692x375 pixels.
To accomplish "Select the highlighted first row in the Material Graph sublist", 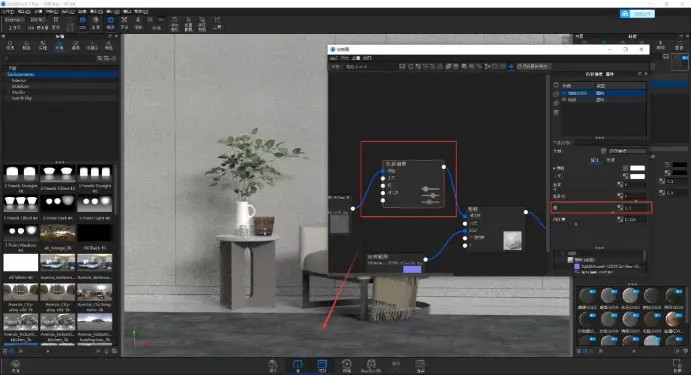I will click(x=604, y=94).
